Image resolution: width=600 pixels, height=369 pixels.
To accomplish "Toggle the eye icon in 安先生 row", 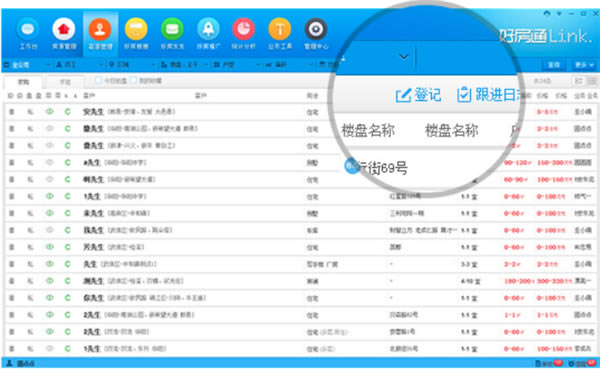I will [x=49, y=112].
